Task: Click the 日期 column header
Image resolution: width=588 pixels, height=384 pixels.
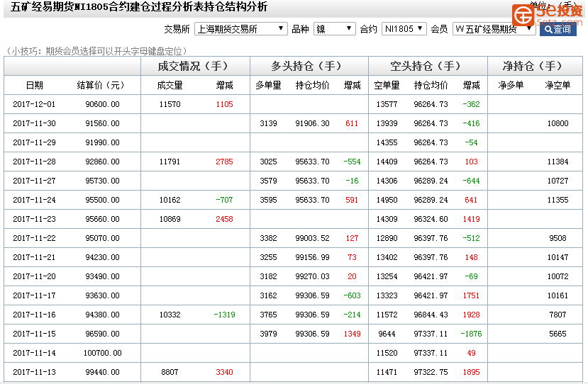Action: [35, 86]
